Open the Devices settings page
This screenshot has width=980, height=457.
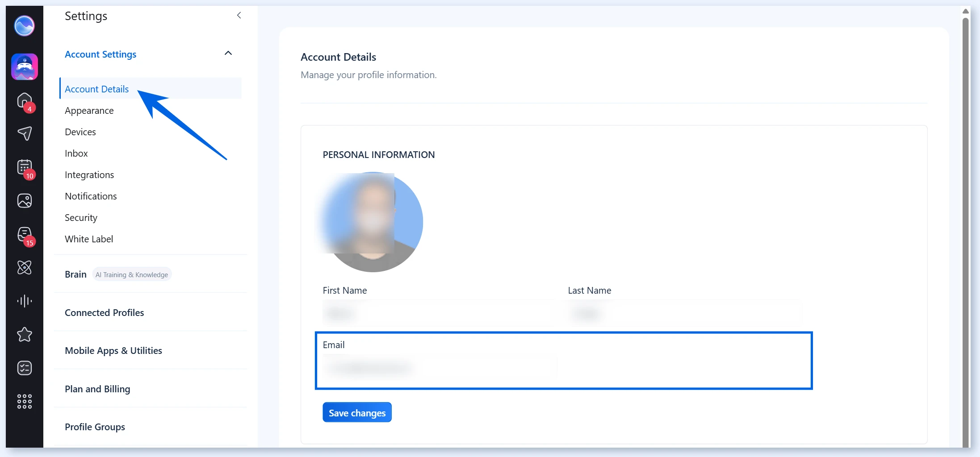80,132
